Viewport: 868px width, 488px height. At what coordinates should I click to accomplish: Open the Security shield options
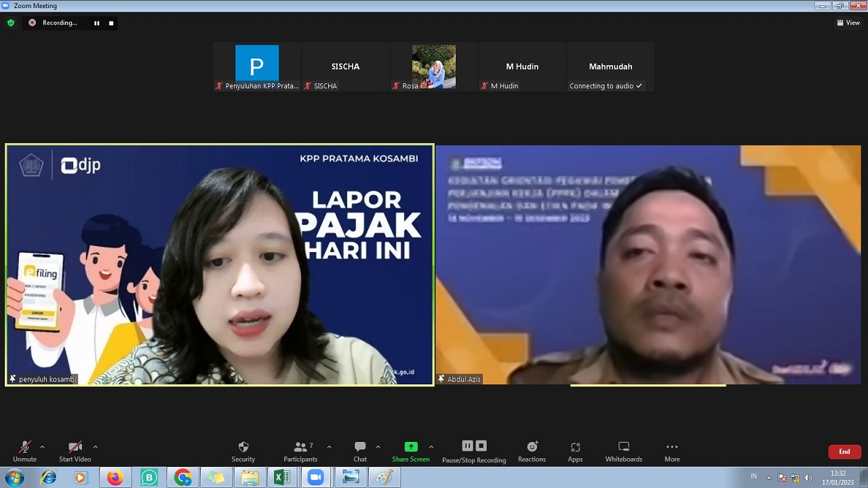243,451
